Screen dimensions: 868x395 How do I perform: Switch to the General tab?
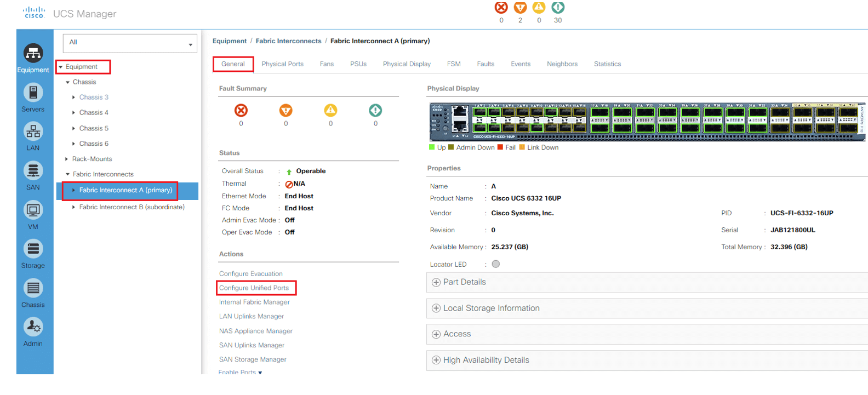(x=233, y=64)
